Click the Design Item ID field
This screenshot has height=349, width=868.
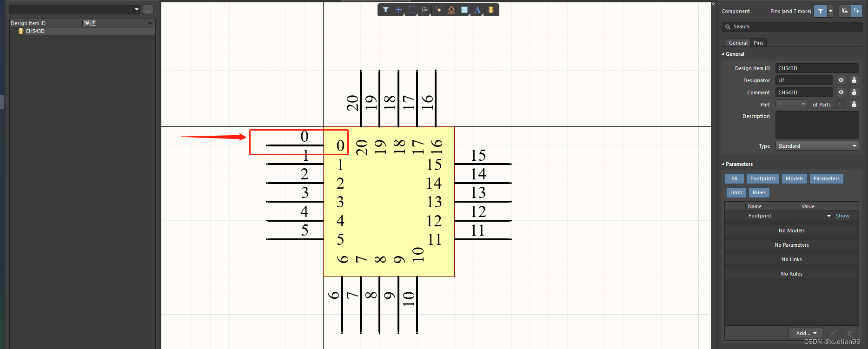[x=817, y=68]
